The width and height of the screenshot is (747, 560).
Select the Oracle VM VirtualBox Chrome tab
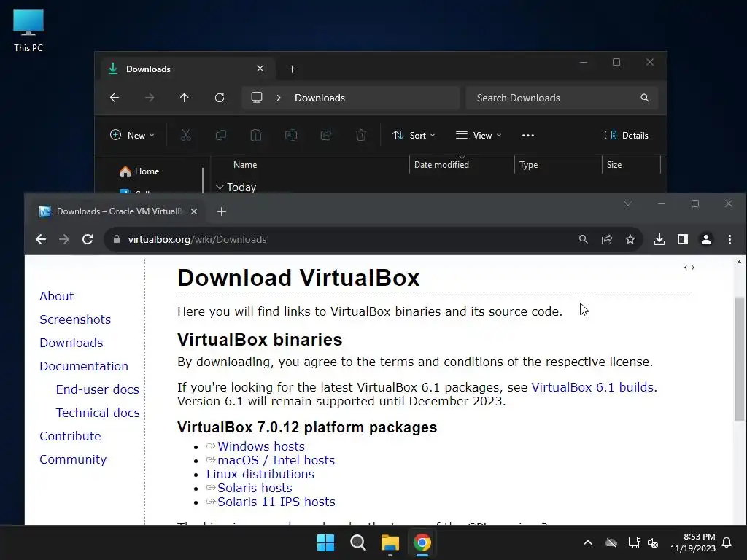119,211
